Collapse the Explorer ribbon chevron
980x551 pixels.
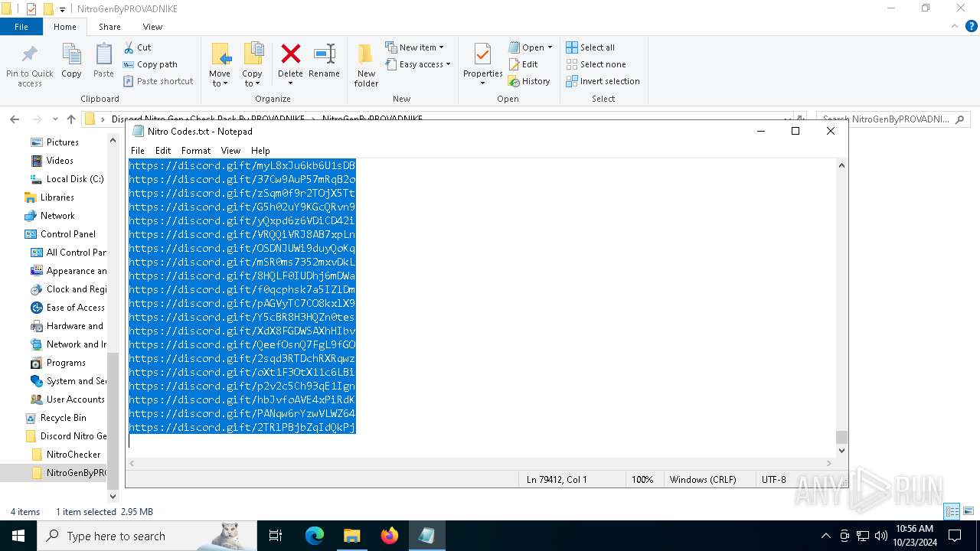953,27
